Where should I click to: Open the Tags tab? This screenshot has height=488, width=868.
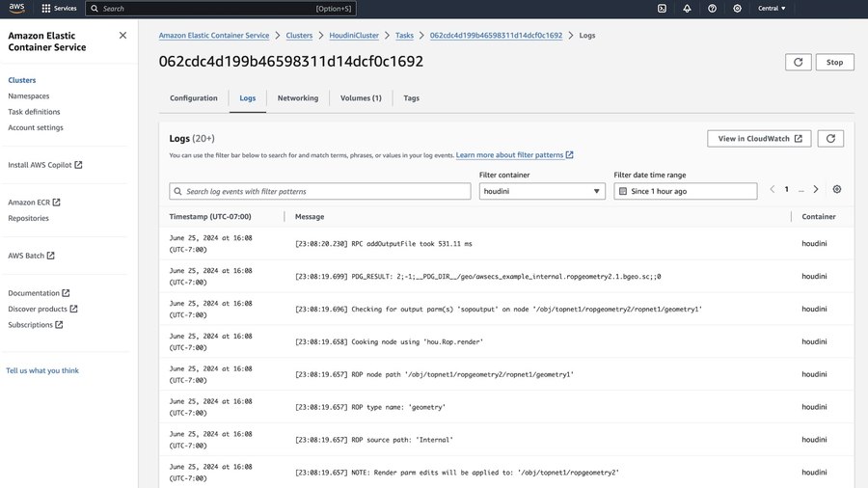(411, 98)
